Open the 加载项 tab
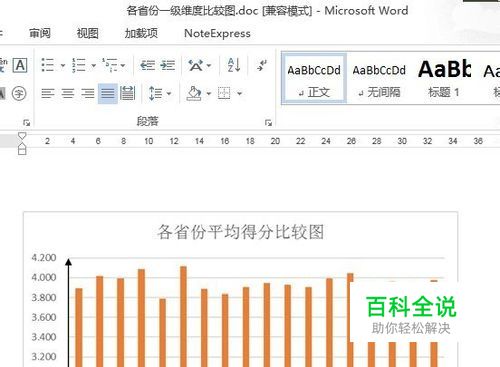The width and height of the screenshot is (500, 367). point(141,33)
